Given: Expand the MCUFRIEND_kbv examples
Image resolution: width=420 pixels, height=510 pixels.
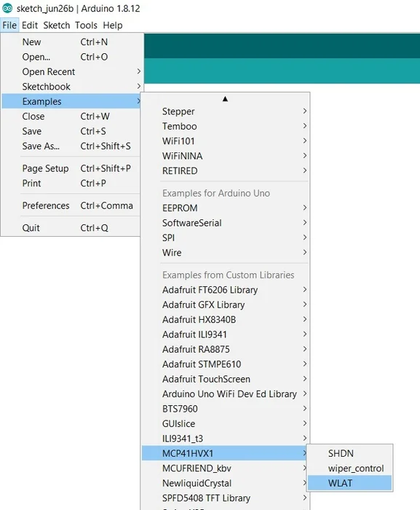Looking at the screenshot, I should tap(226, 468).
